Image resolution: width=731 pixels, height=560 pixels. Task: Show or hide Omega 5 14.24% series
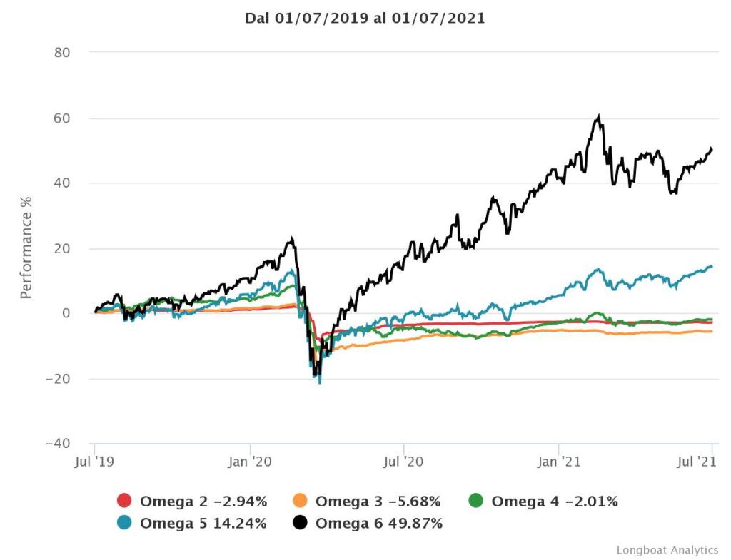tap(203, 523)
